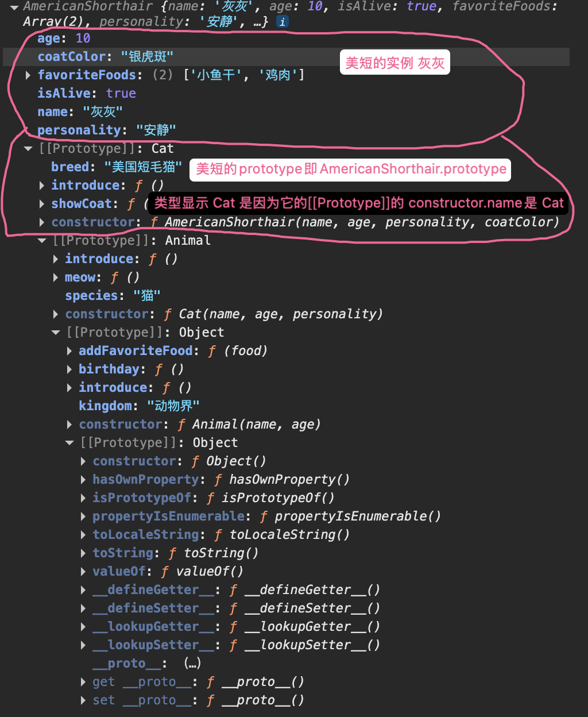
Task: Expand the constructor AmericanShorthair entry
Action: coord(42,222)
